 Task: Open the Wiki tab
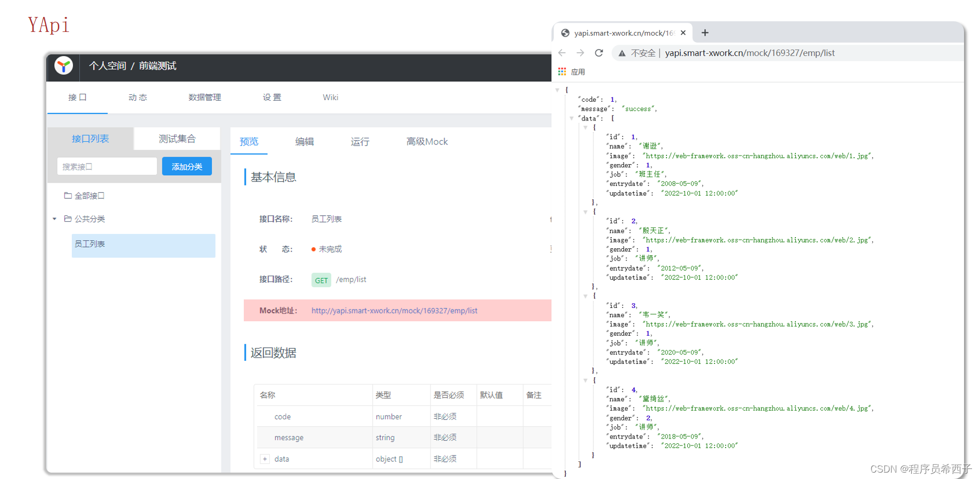click(330, 98)
